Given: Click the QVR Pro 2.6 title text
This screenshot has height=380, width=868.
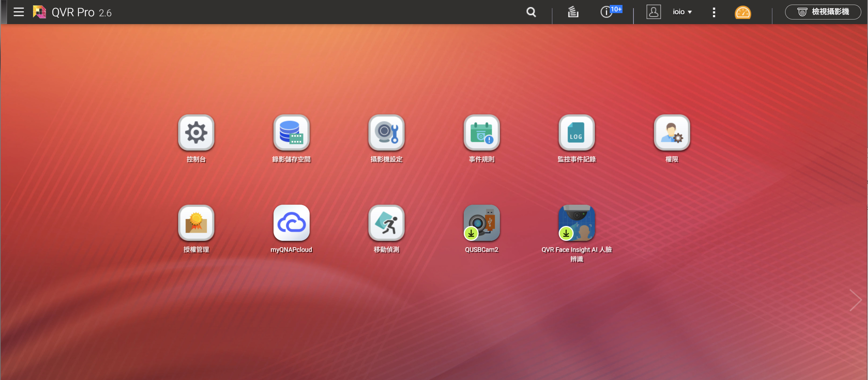Looking at the screenshot, I should (x=81, y=12).
